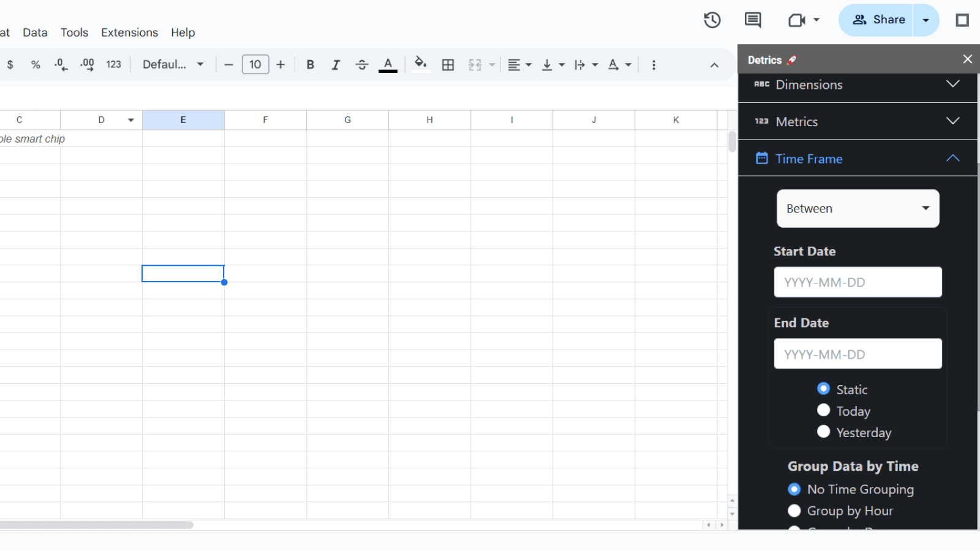Choose Group by Hour option
Screen dimensions: 980x551
794,511
